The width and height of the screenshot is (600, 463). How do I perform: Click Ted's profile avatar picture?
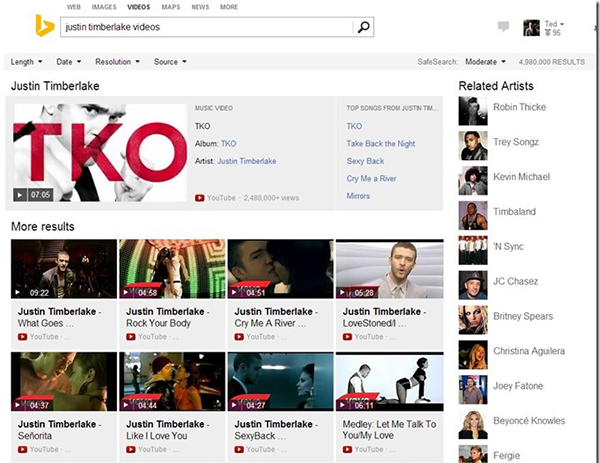point(532,28)
